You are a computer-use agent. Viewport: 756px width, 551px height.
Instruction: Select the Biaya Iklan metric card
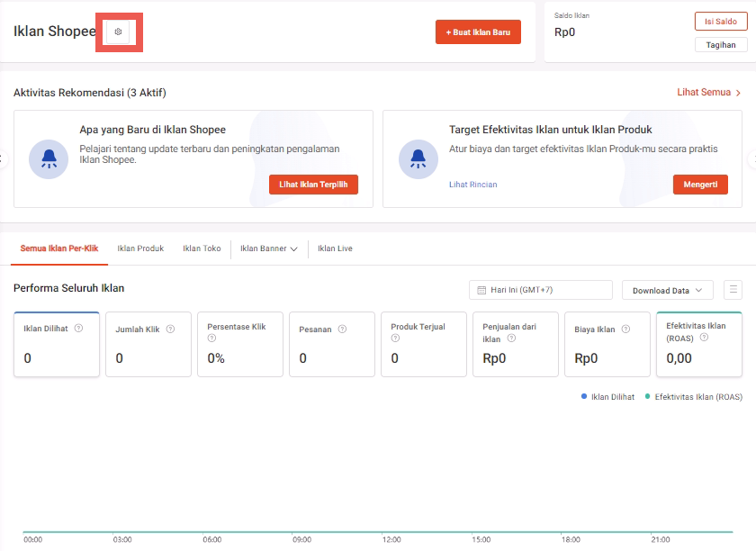click(x=607, y=344)
